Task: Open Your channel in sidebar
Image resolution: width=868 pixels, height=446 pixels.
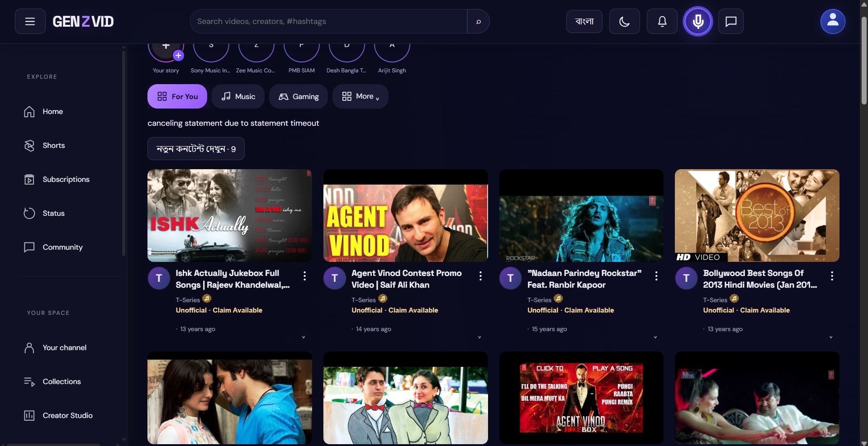Action: coord(70,348)
